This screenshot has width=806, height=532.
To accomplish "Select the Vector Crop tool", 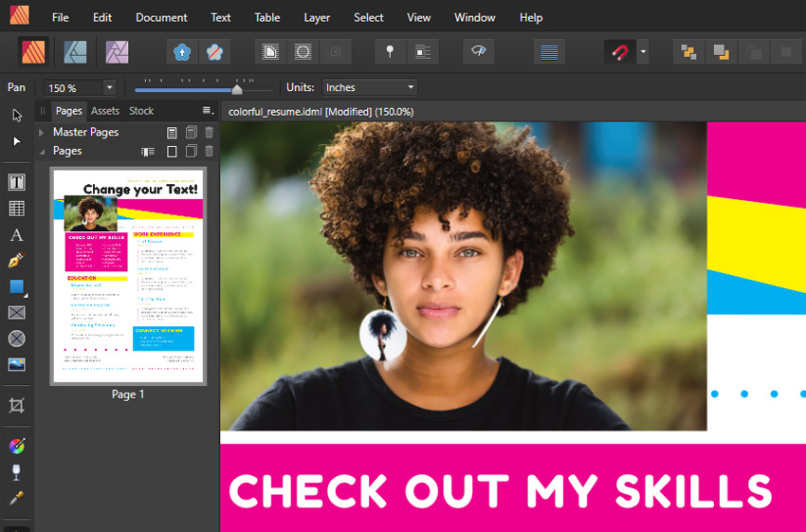I will pyautogui.click(x=16, y=406).
